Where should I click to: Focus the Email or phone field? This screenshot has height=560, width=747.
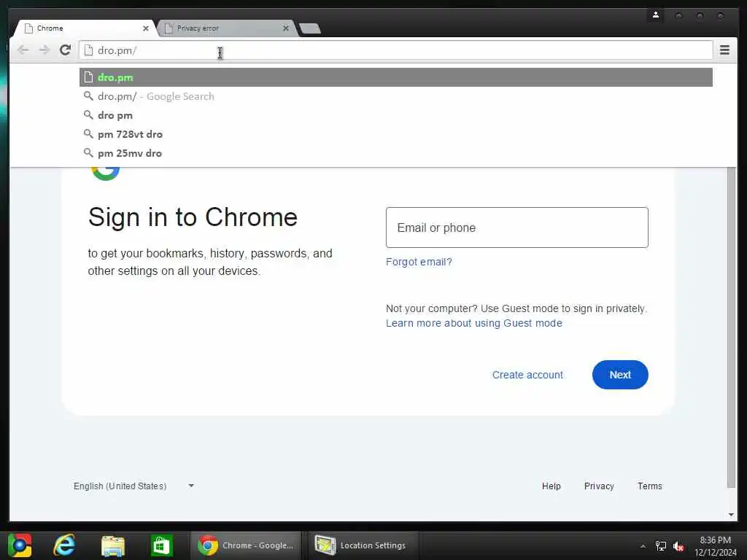pyautogui.click(x=517, y=227)
